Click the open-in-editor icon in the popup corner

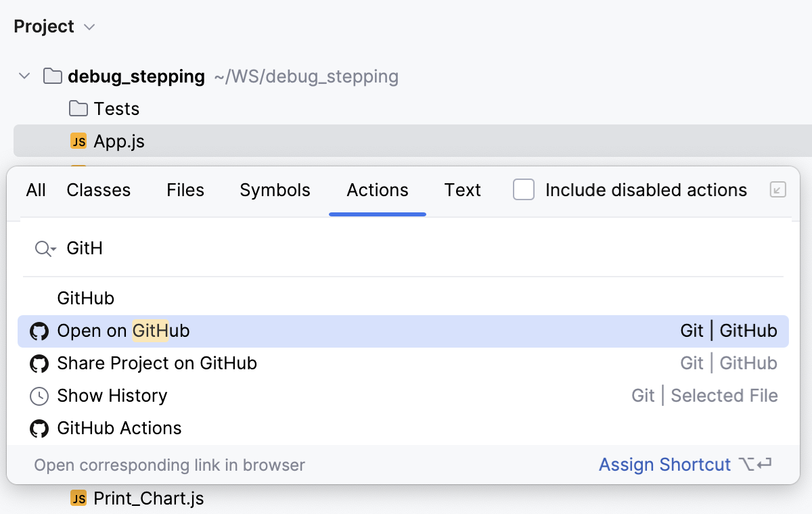777,190
